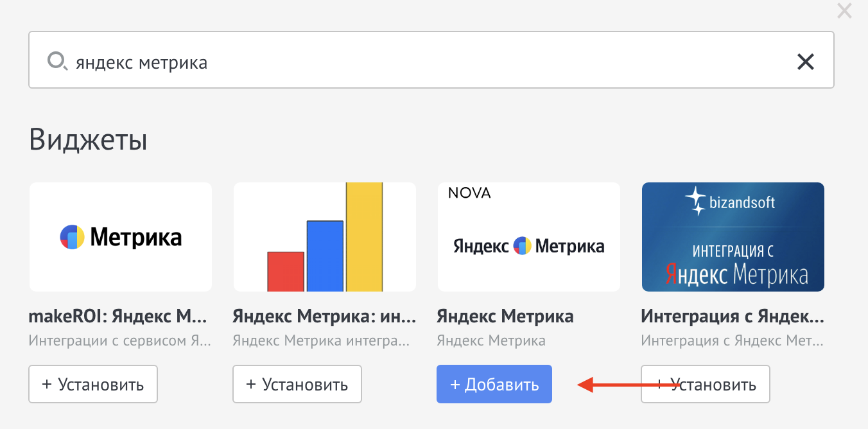Click the NOVA widget's "Яндекс Метрика" bold title

(x=505, y=317)
